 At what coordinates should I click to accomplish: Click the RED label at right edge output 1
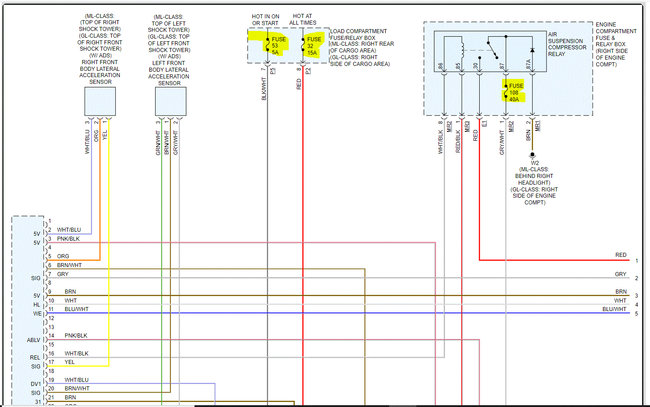[x=621, y=255]
